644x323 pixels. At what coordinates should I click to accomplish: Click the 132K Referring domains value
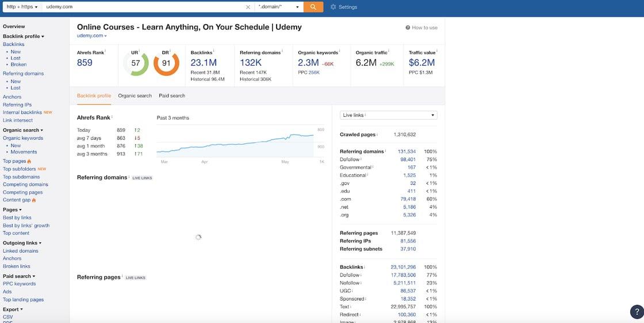pos(251,63)
